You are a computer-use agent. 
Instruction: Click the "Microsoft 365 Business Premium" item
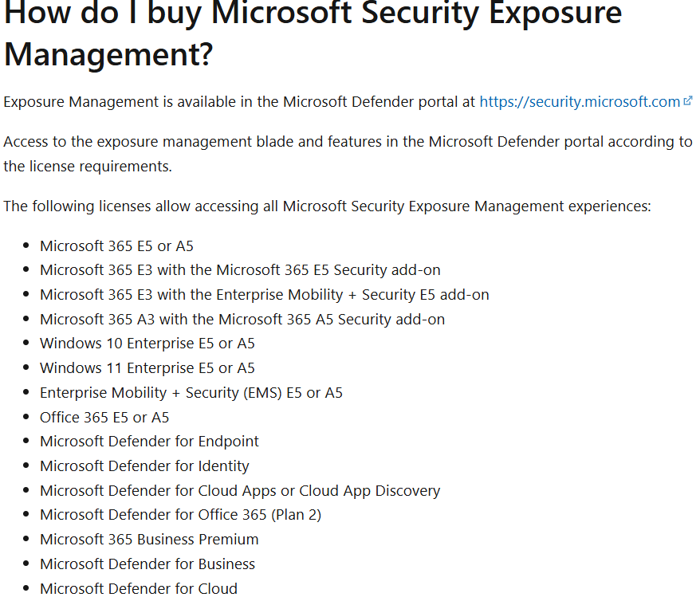click(149, 540)
